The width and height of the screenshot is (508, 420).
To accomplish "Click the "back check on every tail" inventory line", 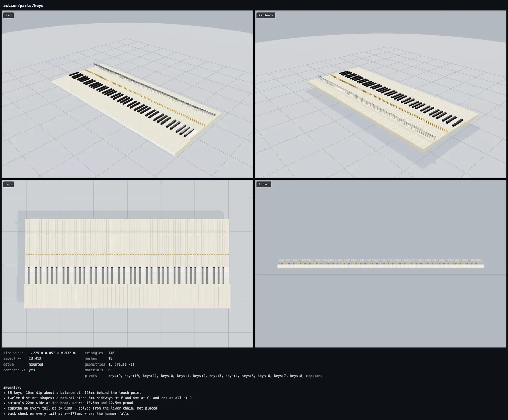I will tap(68, 414).
